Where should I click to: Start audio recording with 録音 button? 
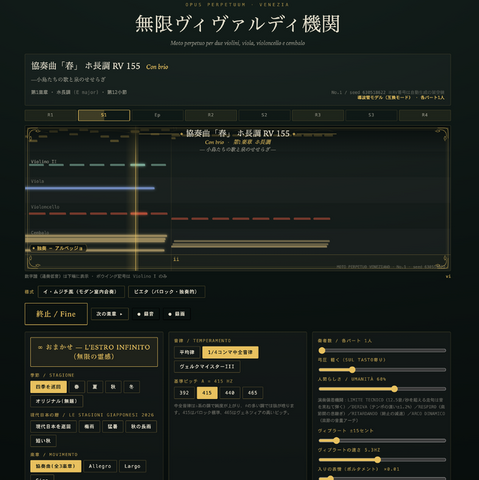146,314
